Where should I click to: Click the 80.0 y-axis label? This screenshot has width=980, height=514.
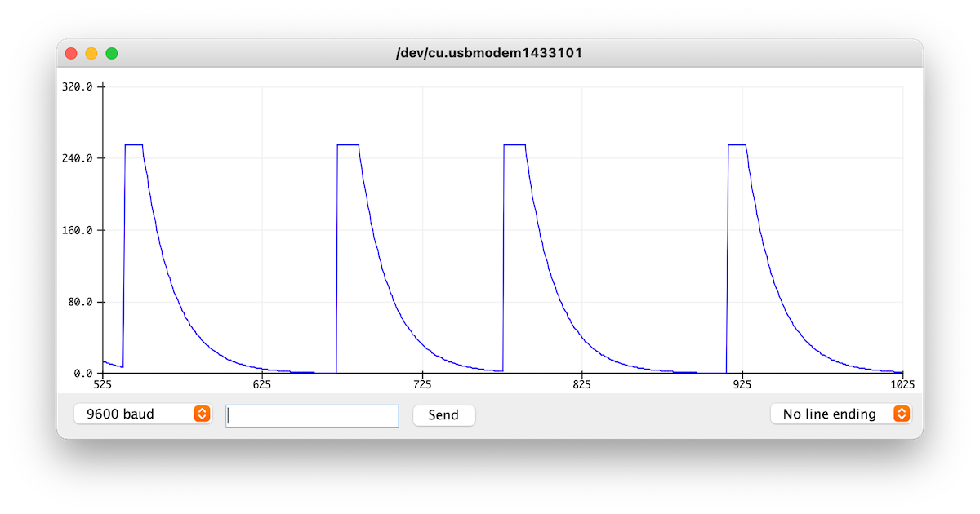click(79, 303)
